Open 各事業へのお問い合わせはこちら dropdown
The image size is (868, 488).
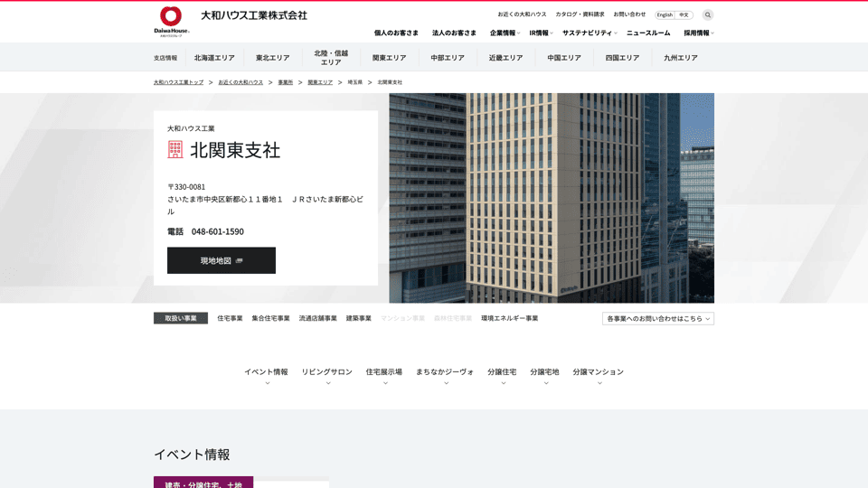[658, 318]
